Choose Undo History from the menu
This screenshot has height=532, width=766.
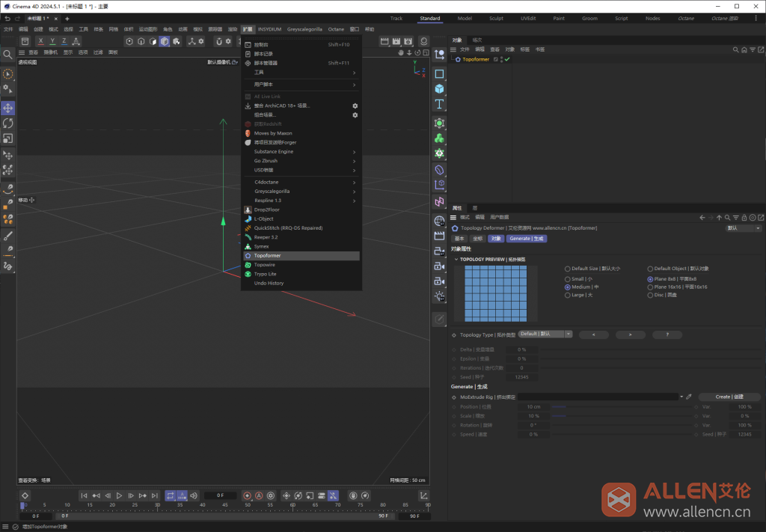(301, 284)
